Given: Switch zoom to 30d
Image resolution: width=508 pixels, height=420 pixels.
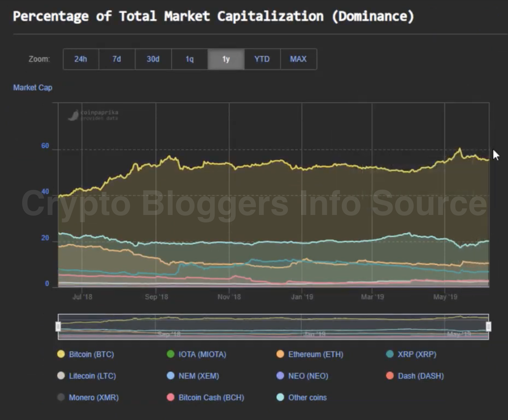Looking at the screenshot, I should point(153,59).
